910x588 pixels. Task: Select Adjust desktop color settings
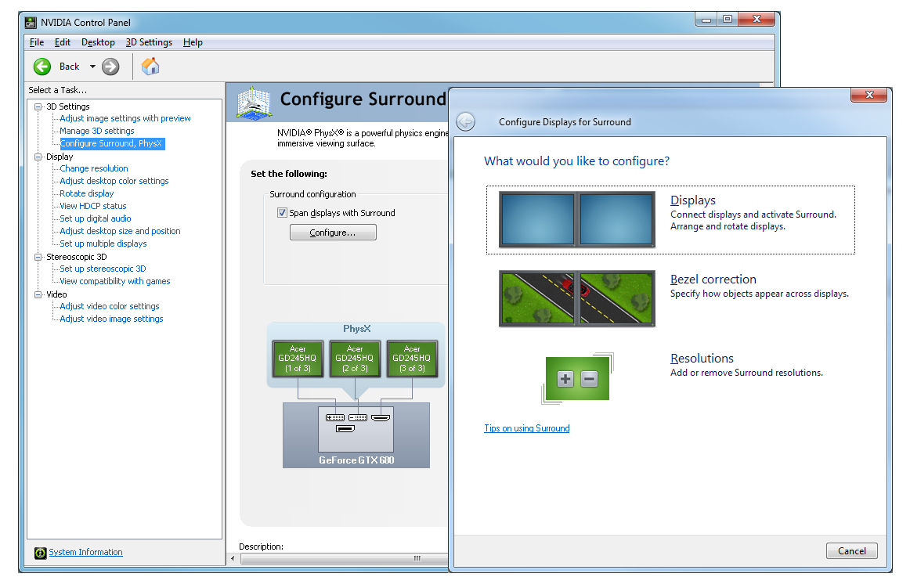pos(114,181)
